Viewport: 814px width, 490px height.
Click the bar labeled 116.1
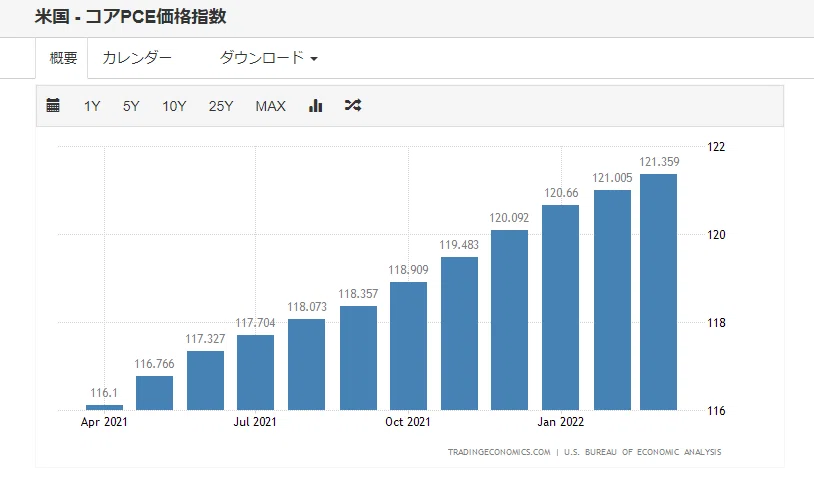104,407
